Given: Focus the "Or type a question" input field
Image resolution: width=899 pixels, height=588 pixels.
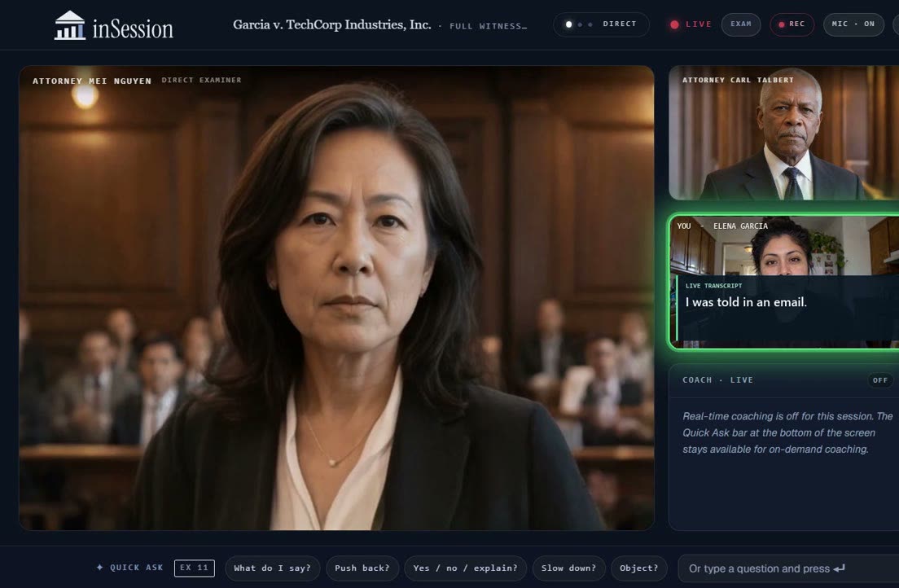Looking at the screenshot, I should (788, 568).
